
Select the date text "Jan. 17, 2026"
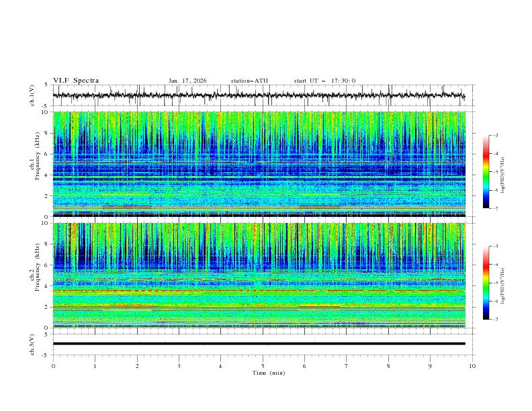(187, 81)
